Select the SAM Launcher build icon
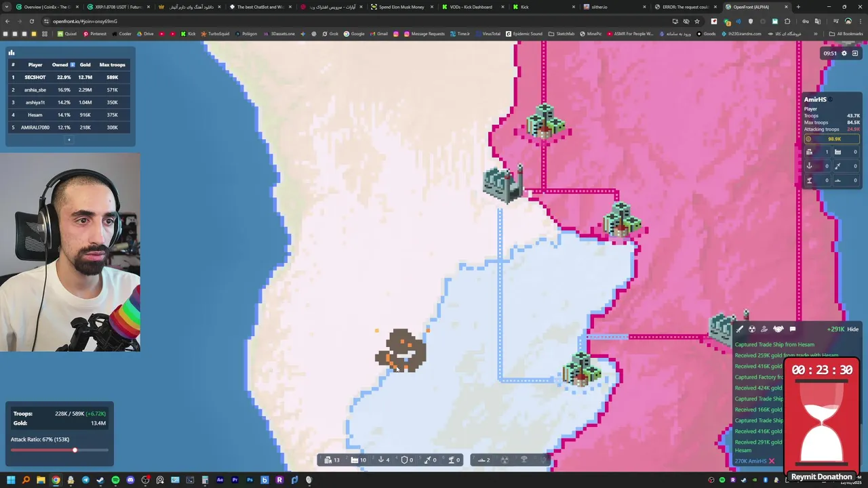 click(454, 460)
